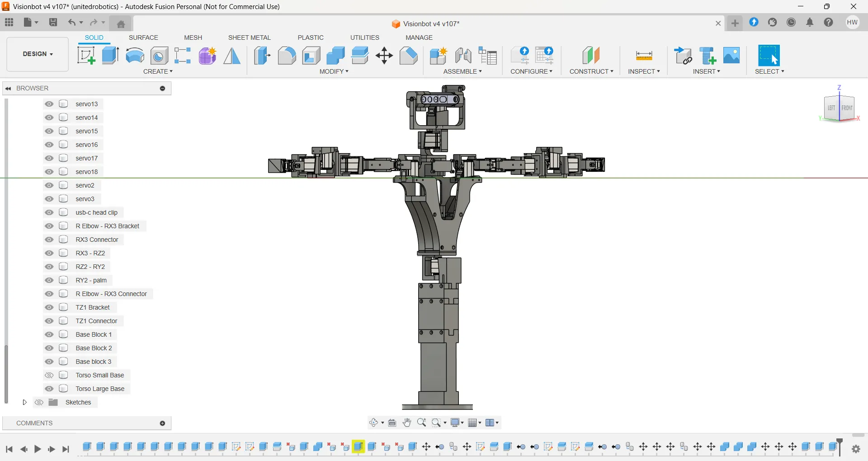Viewport: 868px width, 461px height.
Task: Click the Measure tool icon
Action: coord(644,56)
